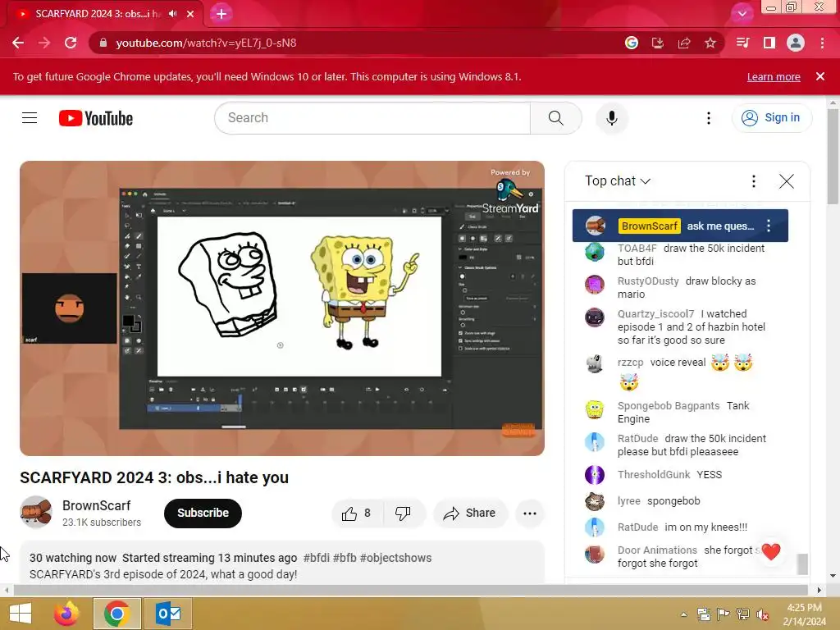Close the SCARFYARD browser tab
840x630 pixels.
point(190,14)
